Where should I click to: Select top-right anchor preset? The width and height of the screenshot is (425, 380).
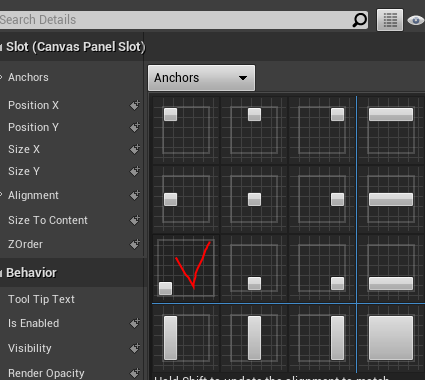[x=322, y=130]
